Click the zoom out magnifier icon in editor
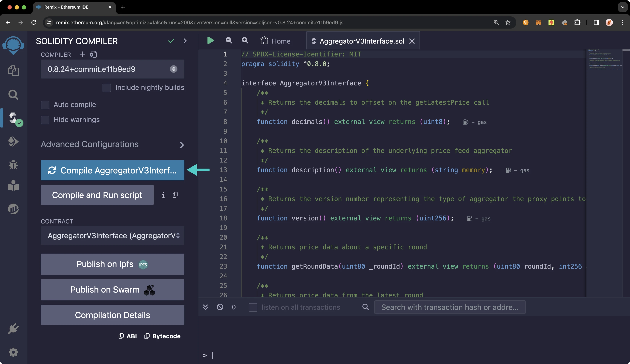Viewport: 630px width, 364px height. click(229, 40)
